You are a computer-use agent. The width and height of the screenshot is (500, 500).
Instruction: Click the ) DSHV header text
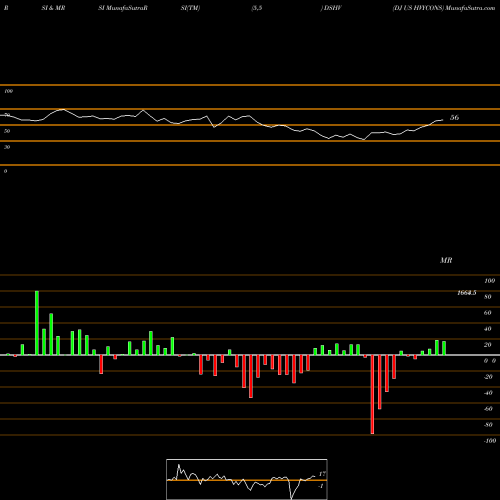tap(331, 8)
